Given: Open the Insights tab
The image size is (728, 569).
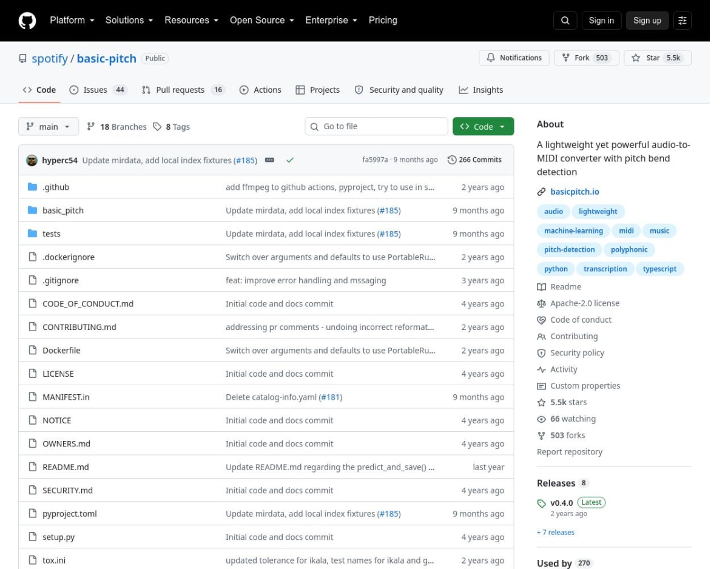Looking at the screenshot, I should point(480,90).
